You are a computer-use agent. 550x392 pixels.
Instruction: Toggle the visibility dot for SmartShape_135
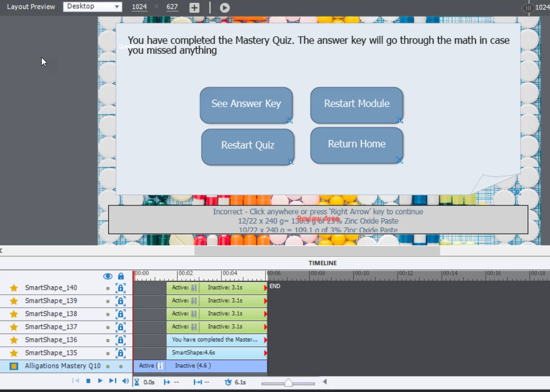point(108,353)
